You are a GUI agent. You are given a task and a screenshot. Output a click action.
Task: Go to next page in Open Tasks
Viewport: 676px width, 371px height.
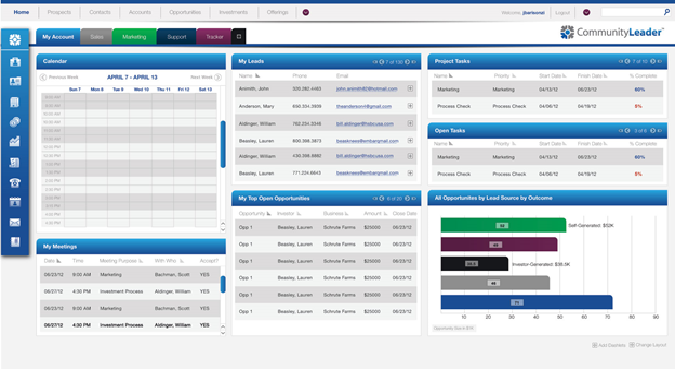click(653, 131)
